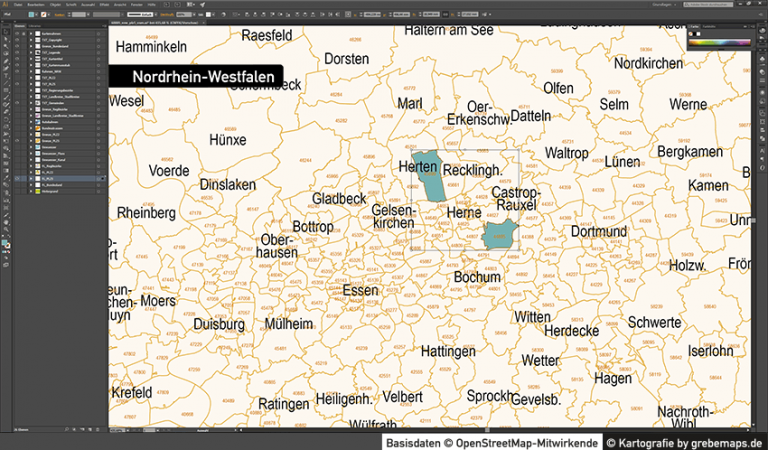Select the Selection tool in the toolbar

5,32
